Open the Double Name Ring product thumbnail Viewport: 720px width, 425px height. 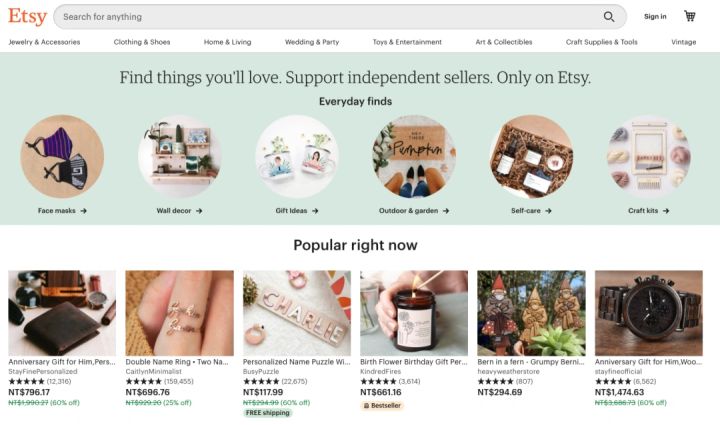click(180, 313)
